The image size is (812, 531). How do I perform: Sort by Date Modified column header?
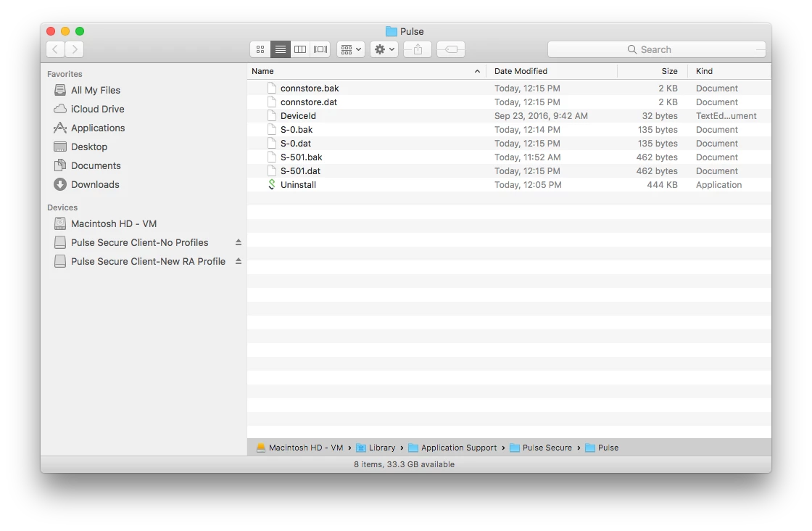pos(552,71)
